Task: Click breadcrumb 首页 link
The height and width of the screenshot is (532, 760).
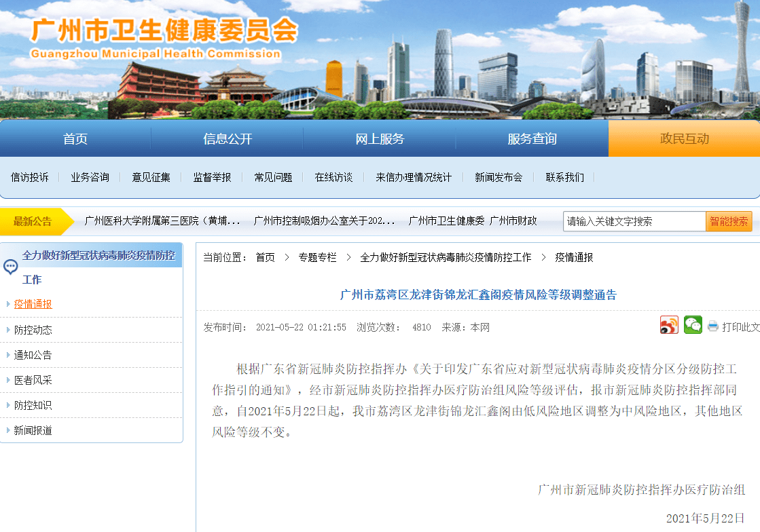Action: coord(265,258)
